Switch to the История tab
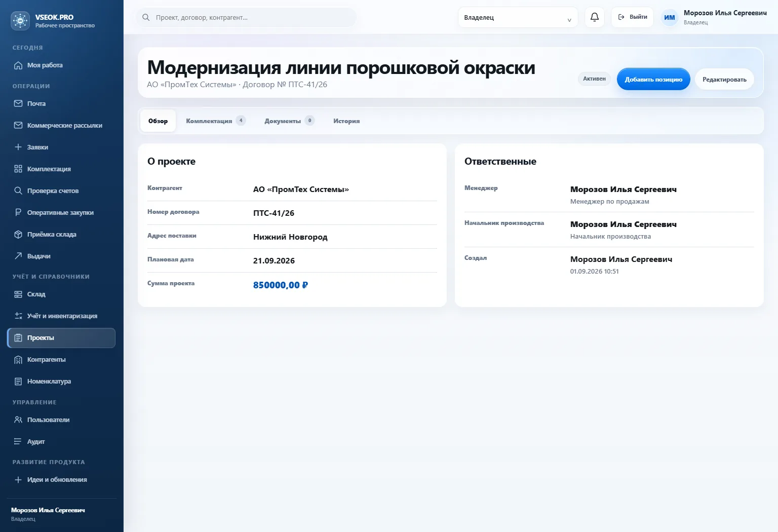Image resolution: width=778 pixels, height=532 pixels. [346, 121]
